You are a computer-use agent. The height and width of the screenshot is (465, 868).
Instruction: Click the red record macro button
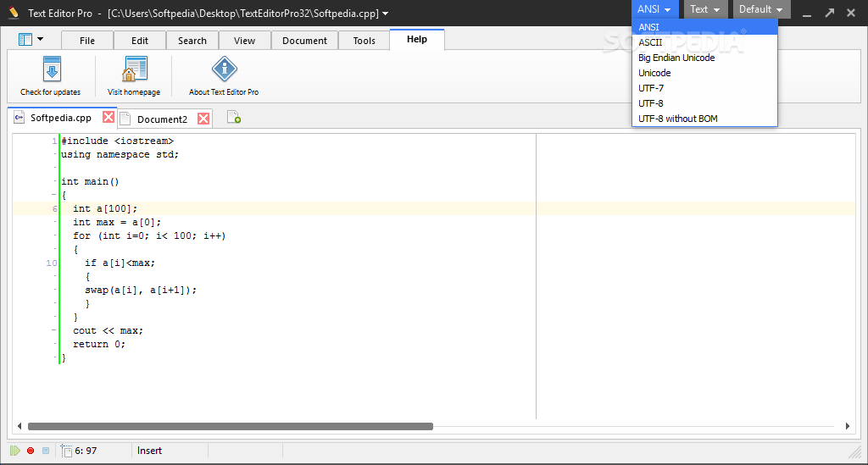click(31, 451)
